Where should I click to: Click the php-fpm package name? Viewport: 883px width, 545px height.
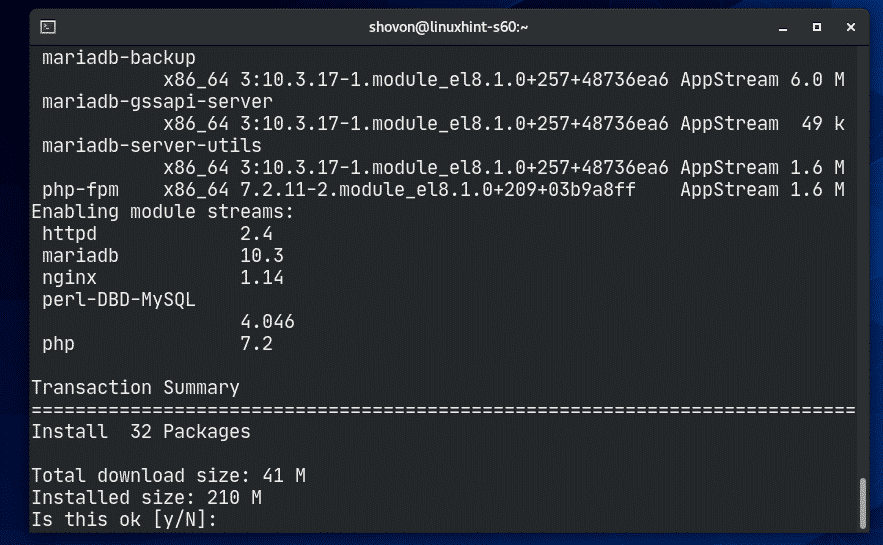pyautogui.click(x=75, y=189)
